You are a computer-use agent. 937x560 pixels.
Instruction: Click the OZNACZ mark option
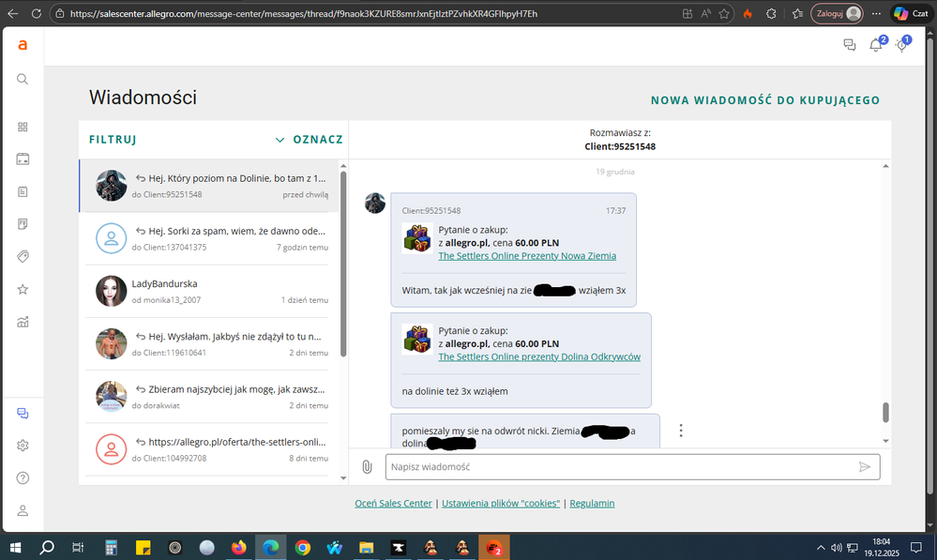click(x=317, y=140)
